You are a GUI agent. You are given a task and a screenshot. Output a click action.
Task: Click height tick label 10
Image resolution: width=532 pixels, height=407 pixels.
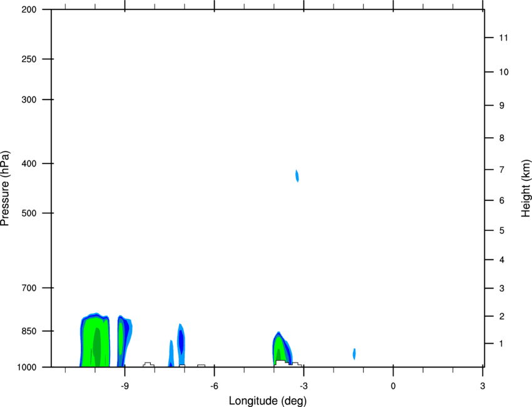pyautogui.click(x=504, y=72)
